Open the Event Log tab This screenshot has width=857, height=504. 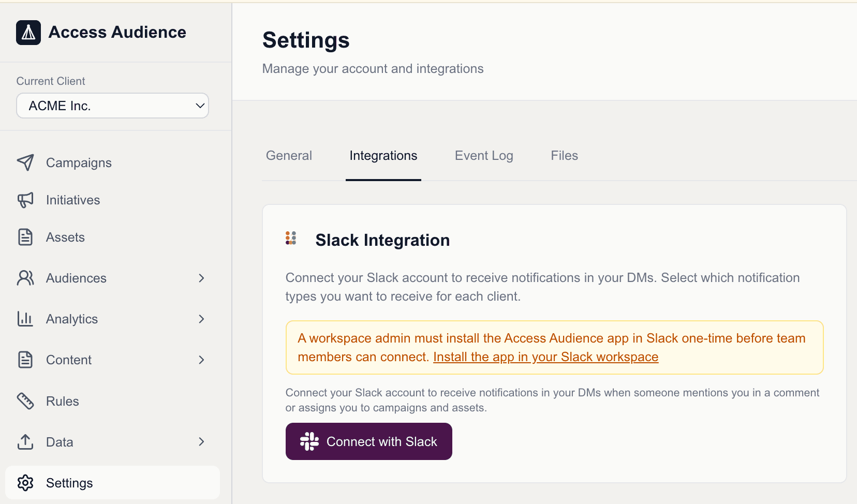[483, 155]
